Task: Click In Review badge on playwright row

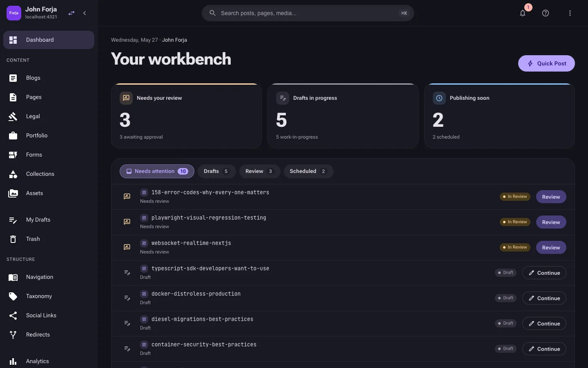Action: pos(515,222)
